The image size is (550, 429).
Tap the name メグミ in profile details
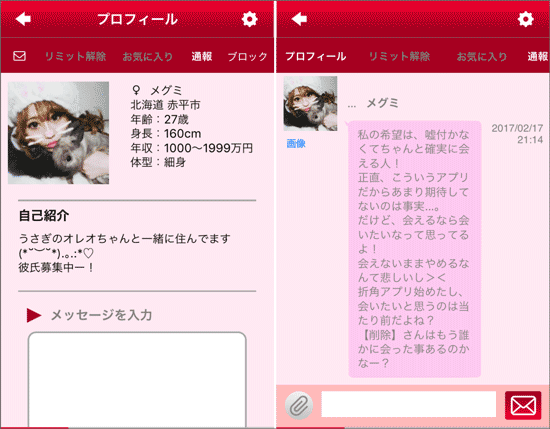coord(166,91)
